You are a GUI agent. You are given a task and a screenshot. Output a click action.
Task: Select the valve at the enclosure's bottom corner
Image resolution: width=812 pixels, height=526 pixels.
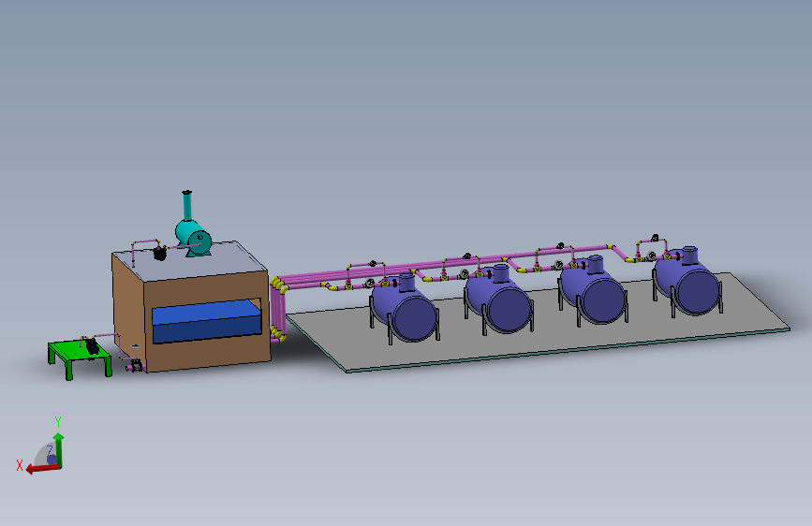[135, 366]
